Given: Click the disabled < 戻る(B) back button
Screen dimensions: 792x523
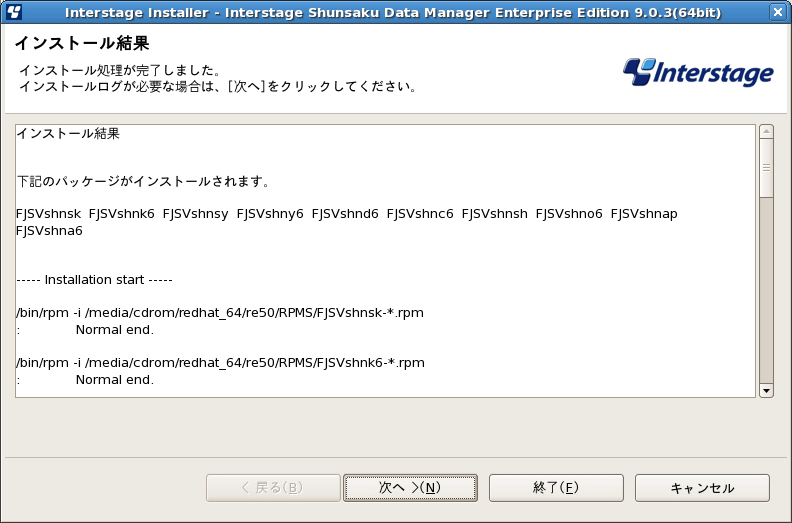Looking at the screenshot, I should [x=273, y=488].
